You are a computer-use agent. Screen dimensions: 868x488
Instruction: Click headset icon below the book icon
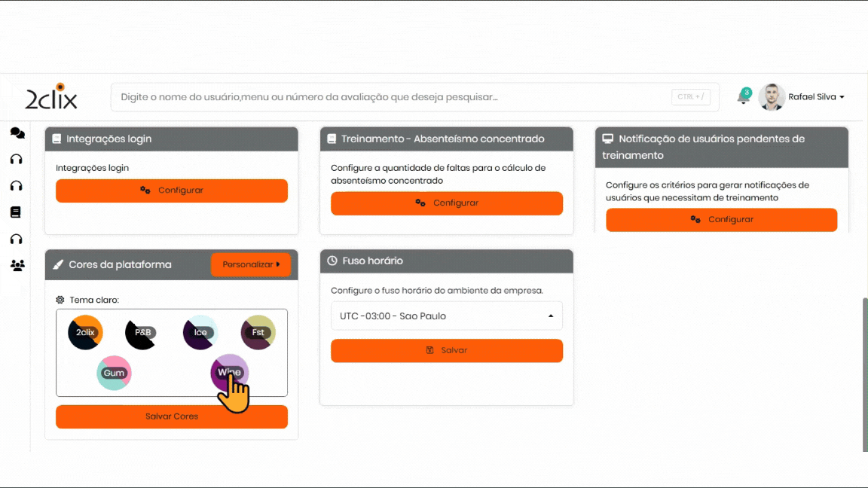16,239
